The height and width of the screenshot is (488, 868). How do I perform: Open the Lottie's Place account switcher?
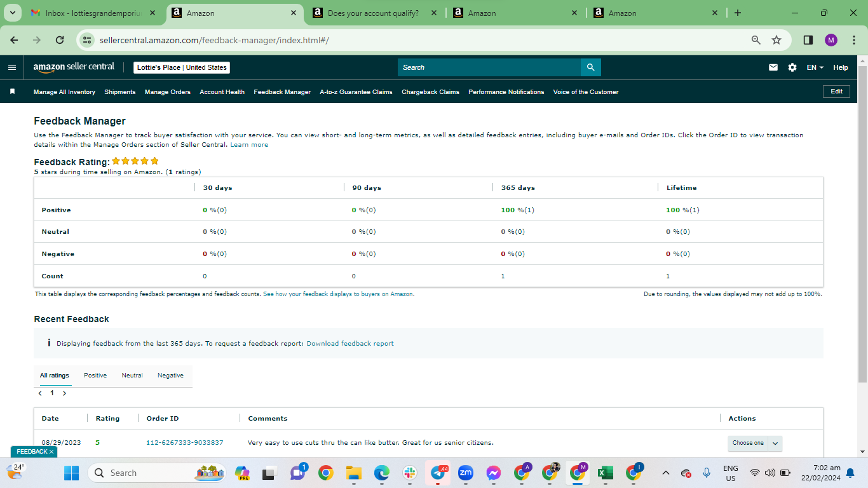pyautogui.click(x=182, y=67)
